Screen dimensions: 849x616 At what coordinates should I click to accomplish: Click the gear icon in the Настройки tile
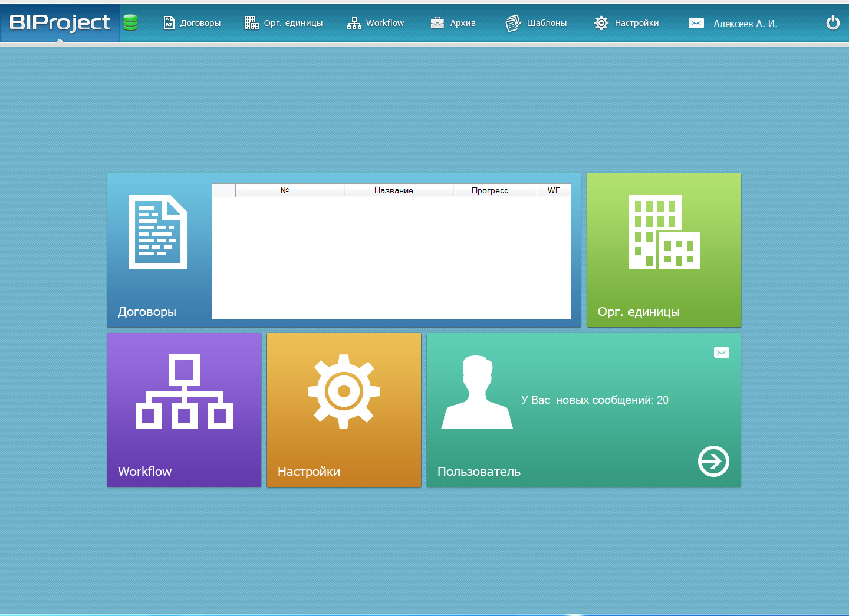click(x=344, y=391)
